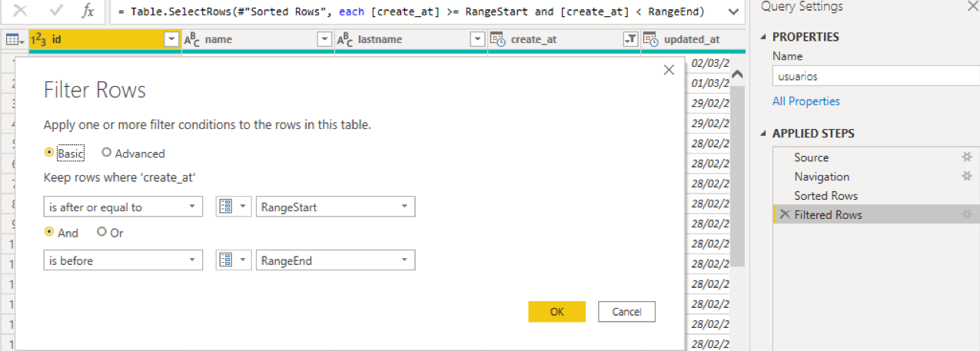Click the ABC type icon of lastname column

(345, 39)
